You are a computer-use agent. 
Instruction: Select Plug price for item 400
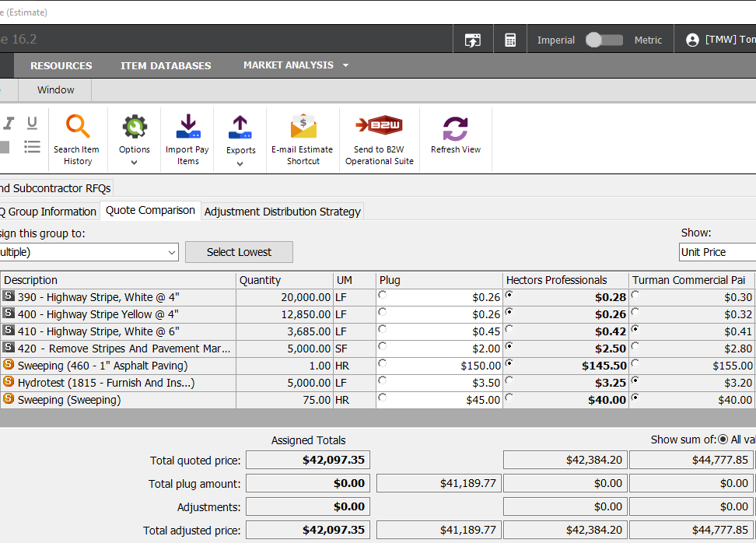pos(383,312)
